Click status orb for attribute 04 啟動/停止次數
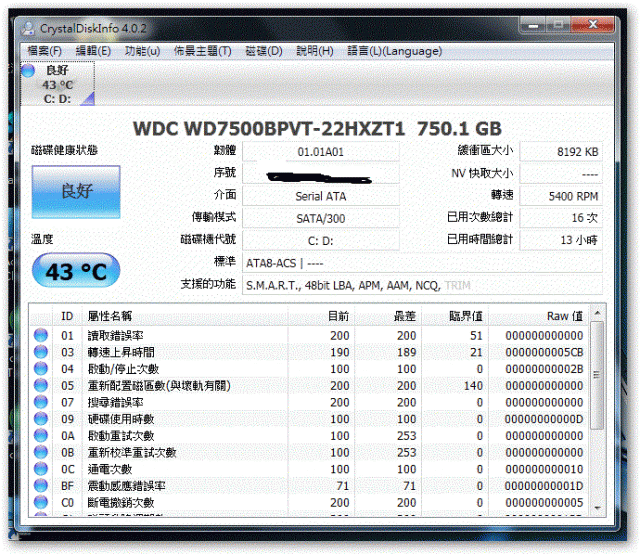Image resolution: width=640 pixels, height=554 pixels. pos(41,369)
